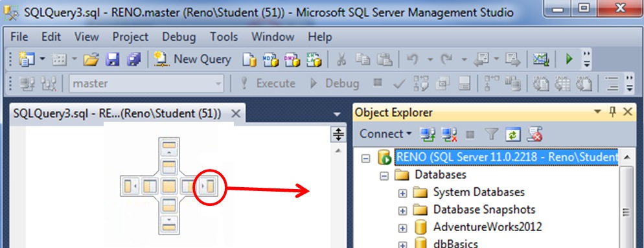The height and width of the screenshot is (248, 644).
Task: Expand the Database Snapshots folder
Action: click(402, 210)
